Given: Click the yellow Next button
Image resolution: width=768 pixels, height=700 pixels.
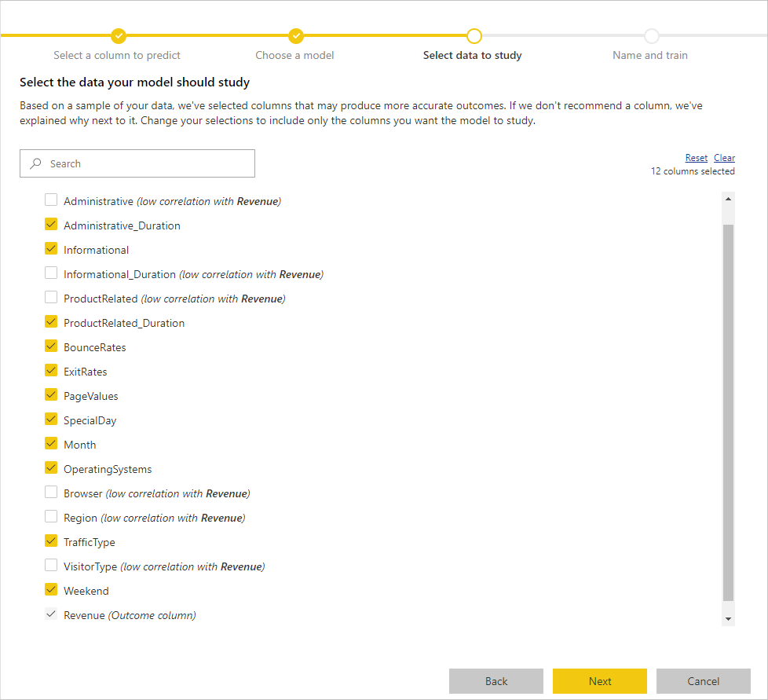Looking at the screenshot, I should [x=599, y=681].
